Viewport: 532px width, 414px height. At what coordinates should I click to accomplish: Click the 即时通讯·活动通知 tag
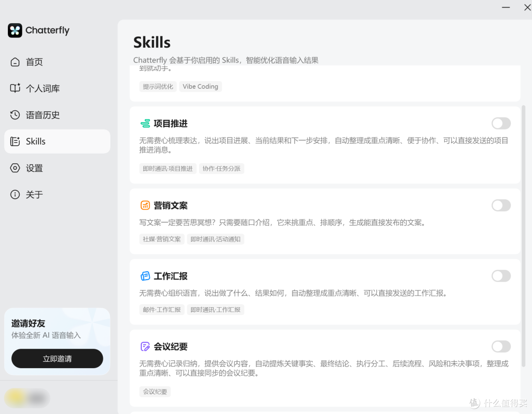(x=215, y=239)
